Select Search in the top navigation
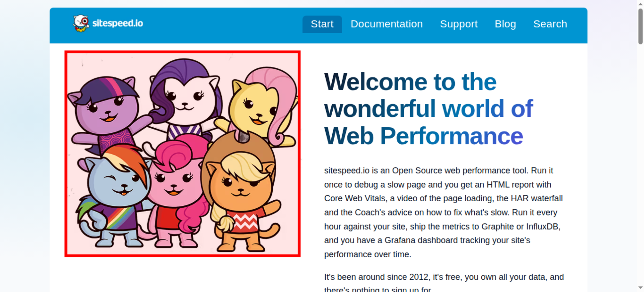This screenshot has width=644, height=292. [x=550, y=24]
